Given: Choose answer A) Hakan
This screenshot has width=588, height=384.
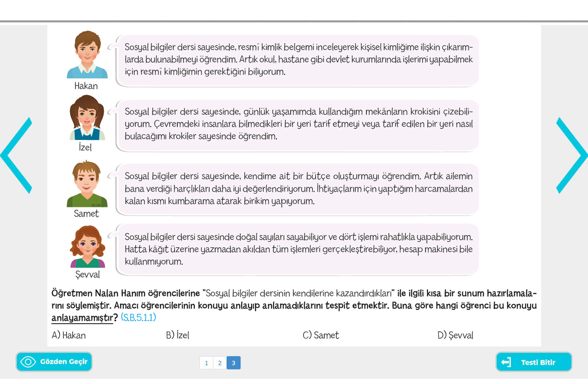Looking at the screenshot, I should 68,335.
